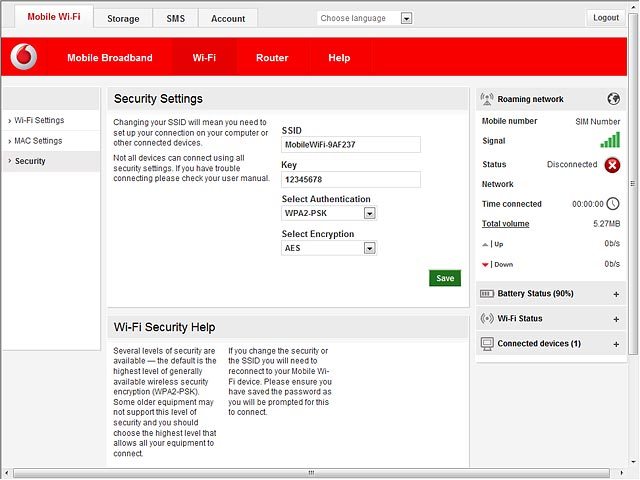This screenshot has width=640, height=480.
Task: Open the Account tab
Action: click(228, 19)
